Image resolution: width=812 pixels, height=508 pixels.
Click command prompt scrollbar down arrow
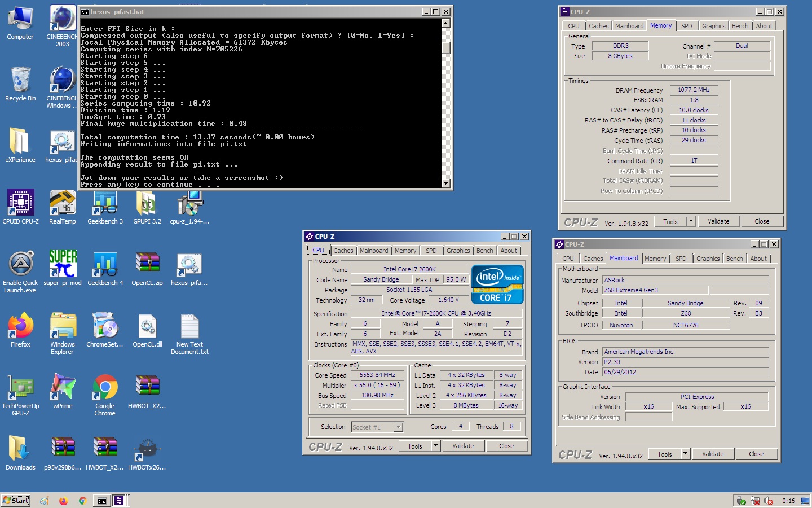click(x=446, y=183)
